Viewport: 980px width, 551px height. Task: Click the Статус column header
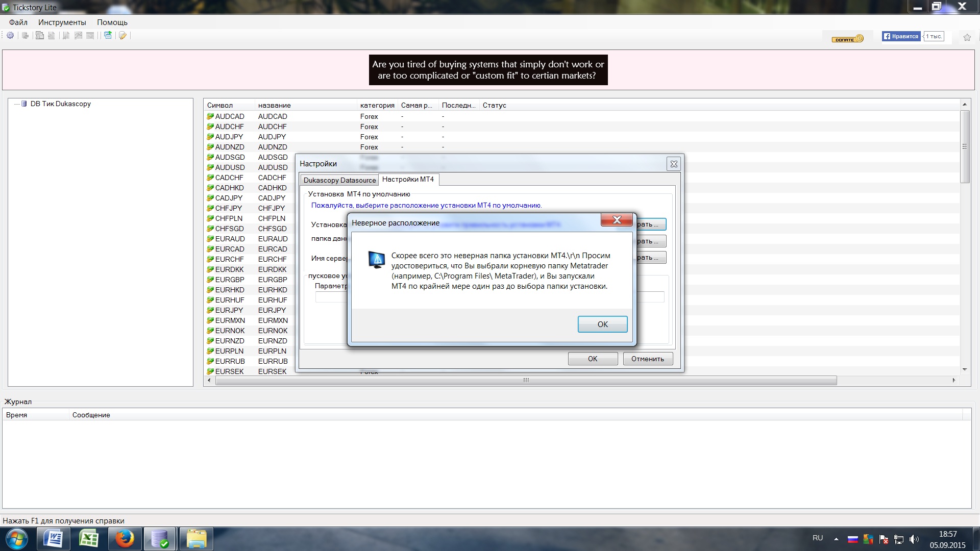[x=495, y=105]
